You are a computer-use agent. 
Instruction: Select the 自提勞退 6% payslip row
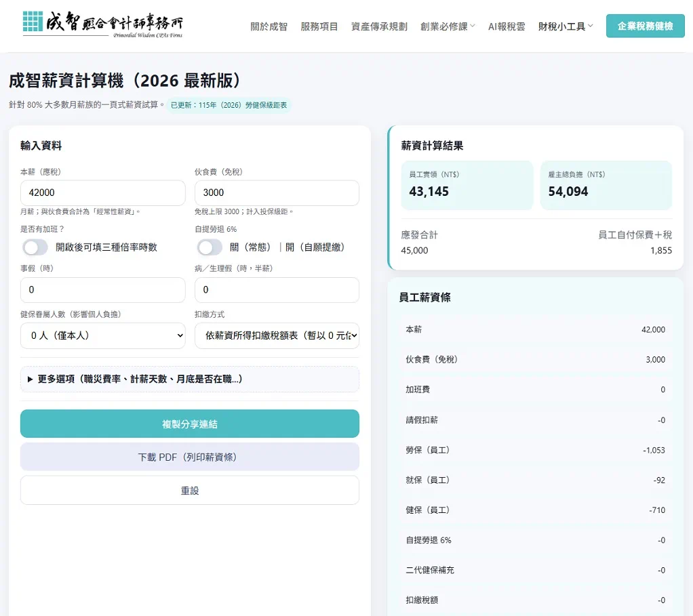point(535,540)
